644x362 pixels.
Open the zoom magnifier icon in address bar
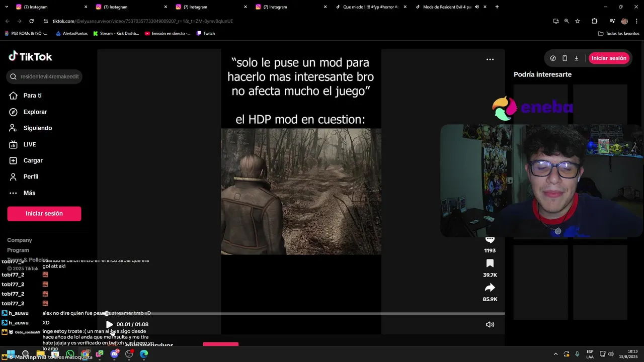click(567, 21)
